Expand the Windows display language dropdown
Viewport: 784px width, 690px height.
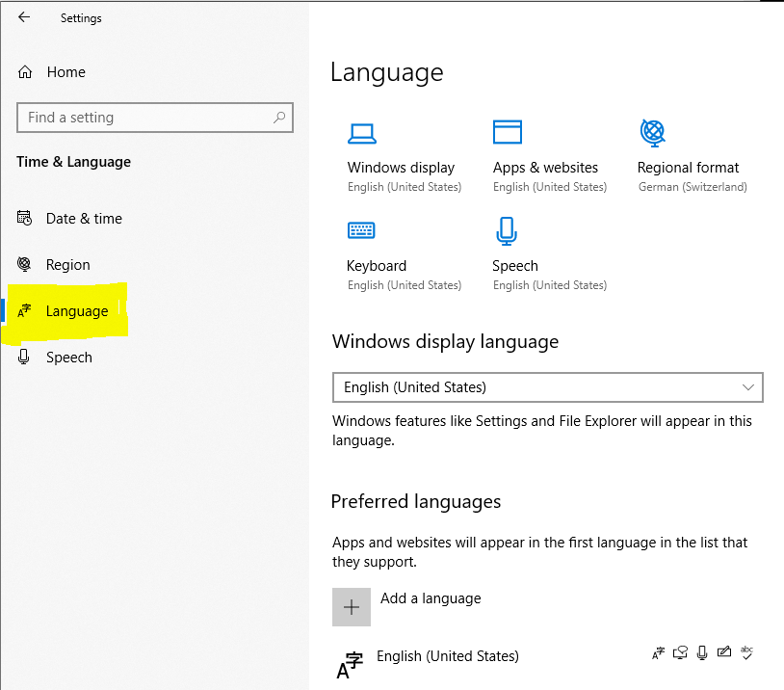click(547, 387)
